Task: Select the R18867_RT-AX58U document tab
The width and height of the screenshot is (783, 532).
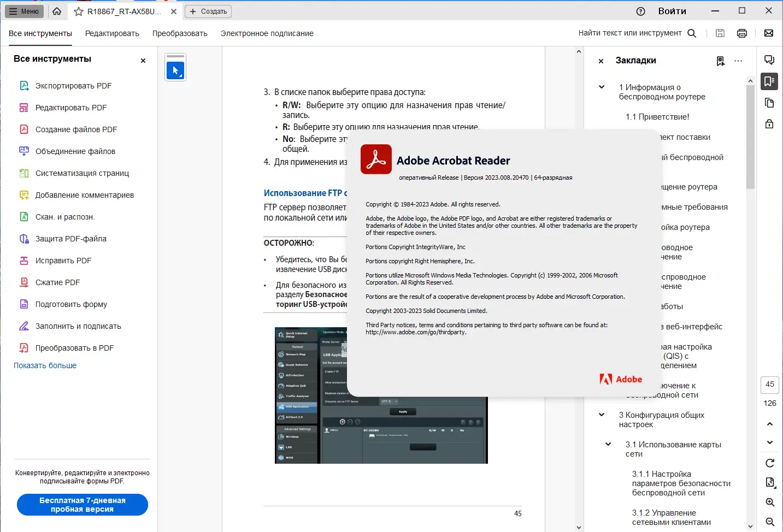Action: tap(125, 11)
